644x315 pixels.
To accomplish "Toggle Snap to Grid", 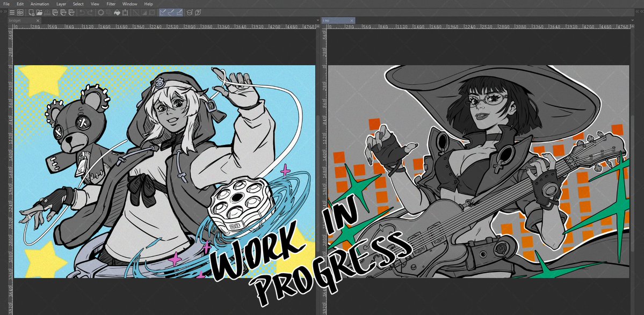I will [x=179, y=13].
